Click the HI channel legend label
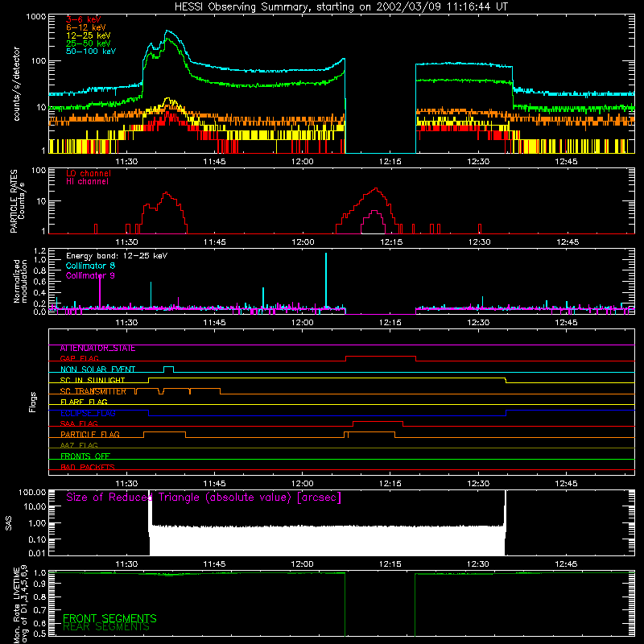The height and width of the screenshot is (644, 644). tap(88, 181)
